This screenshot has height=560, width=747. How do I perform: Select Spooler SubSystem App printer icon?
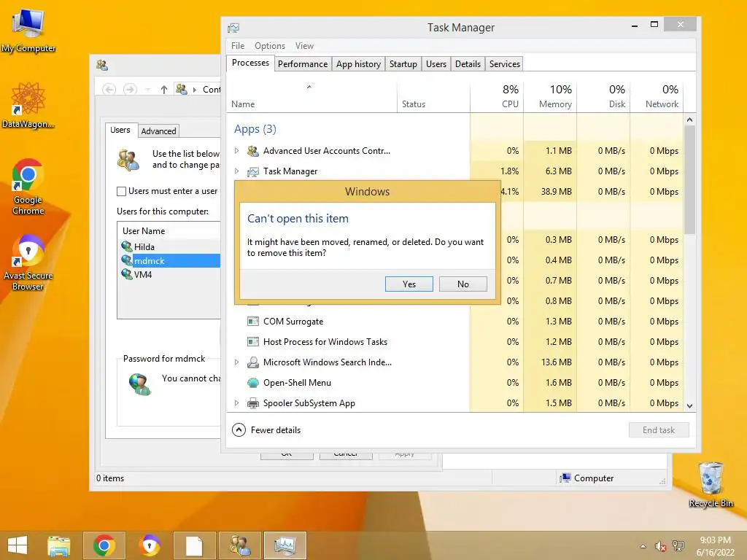253,403
